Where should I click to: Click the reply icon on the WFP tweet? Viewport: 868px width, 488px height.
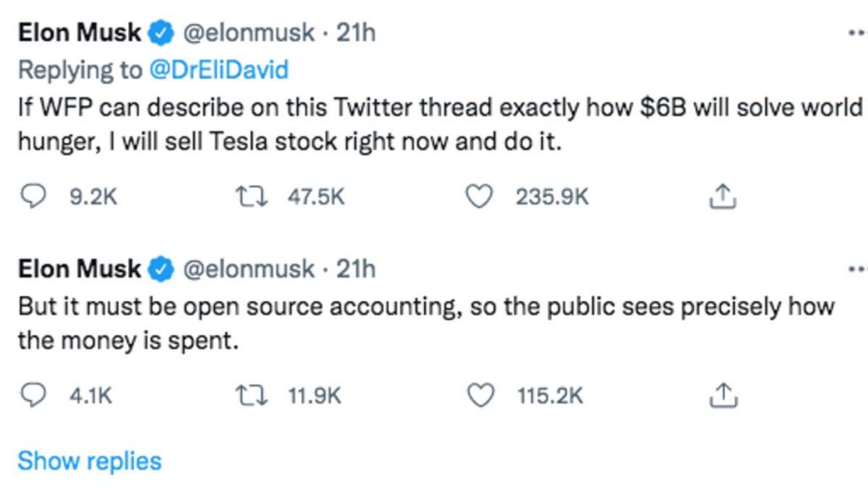click(x=31, y=197)
